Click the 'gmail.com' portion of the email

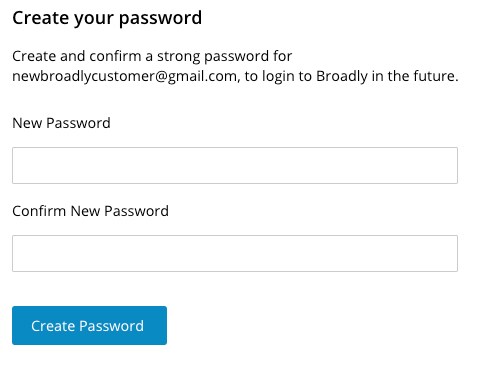coord(202,76)
